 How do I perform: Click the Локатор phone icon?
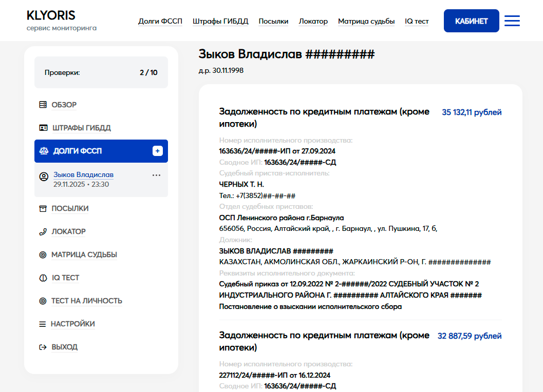tap(43, 231)
